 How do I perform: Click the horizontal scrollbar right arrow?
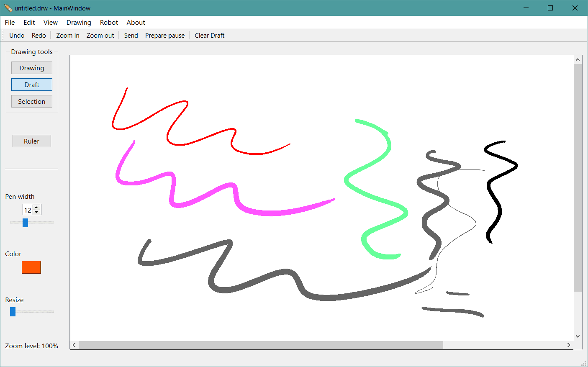tap(569, 345)
